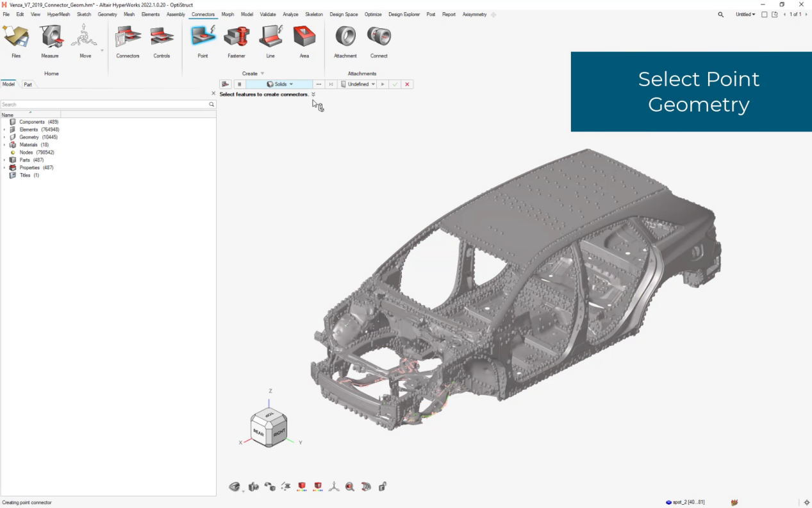
Task: Open the Geometry ribbon tab
Action: tap(107, 14)
